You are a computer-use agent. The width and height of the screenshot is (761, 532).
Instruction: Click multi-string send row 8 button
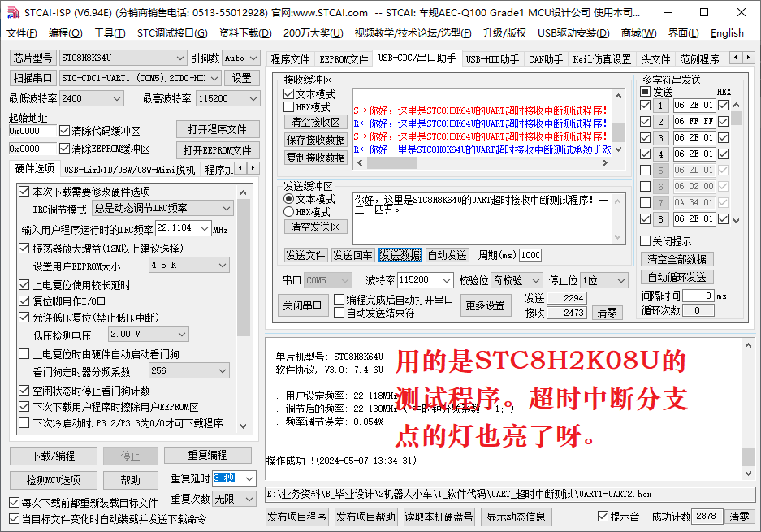(x=660, y=219)
